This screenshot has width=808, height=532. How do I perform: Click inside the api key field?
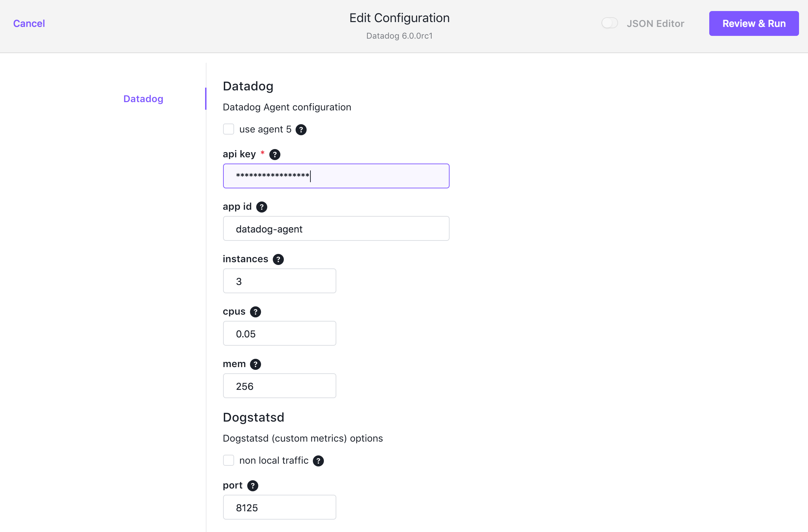pos(336,176)
